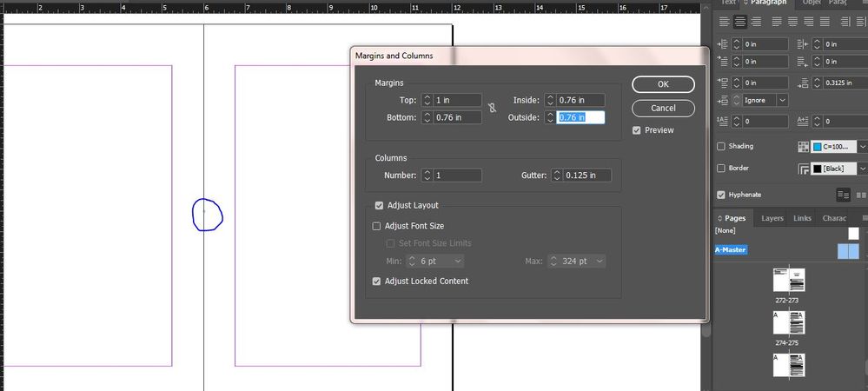Click the cyan shading color swatch
Screen dimensions: 868x391
[817, 147]
